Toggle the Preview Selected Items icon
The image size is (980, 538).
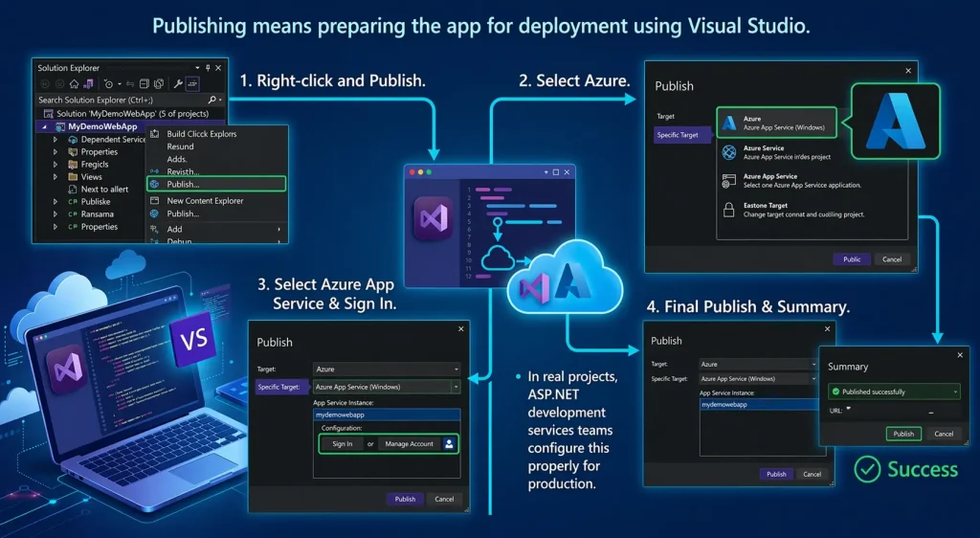coord(192,83)
